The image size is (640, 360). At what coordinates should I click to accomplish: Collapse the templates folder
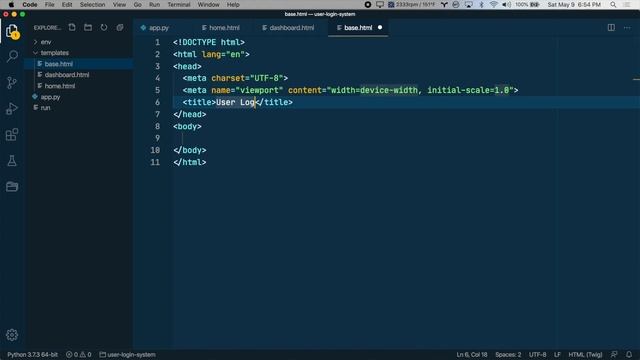pos(54,53)
